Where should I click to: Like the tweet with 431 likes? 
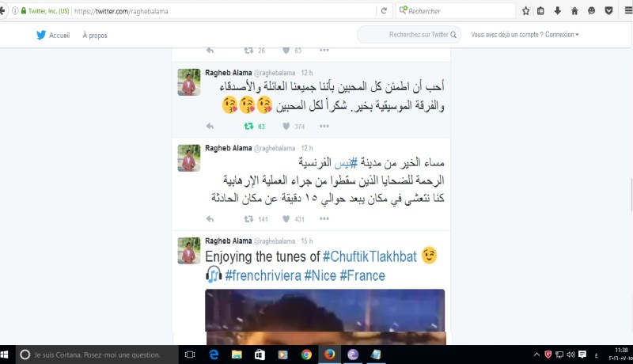[286, 218]
